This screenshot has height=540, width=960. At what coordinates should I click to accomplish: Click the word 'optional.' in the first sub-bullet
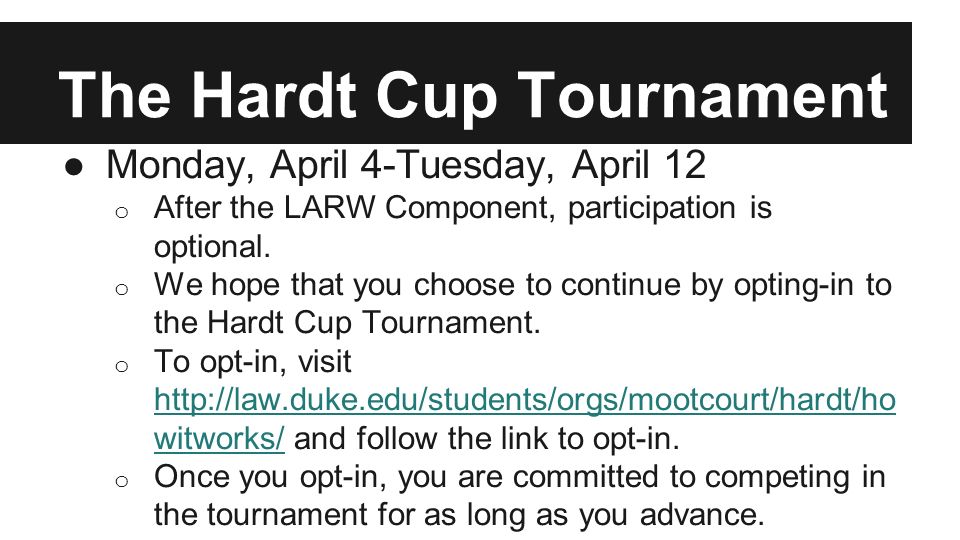pyautogui.click(x=212, y=247)
